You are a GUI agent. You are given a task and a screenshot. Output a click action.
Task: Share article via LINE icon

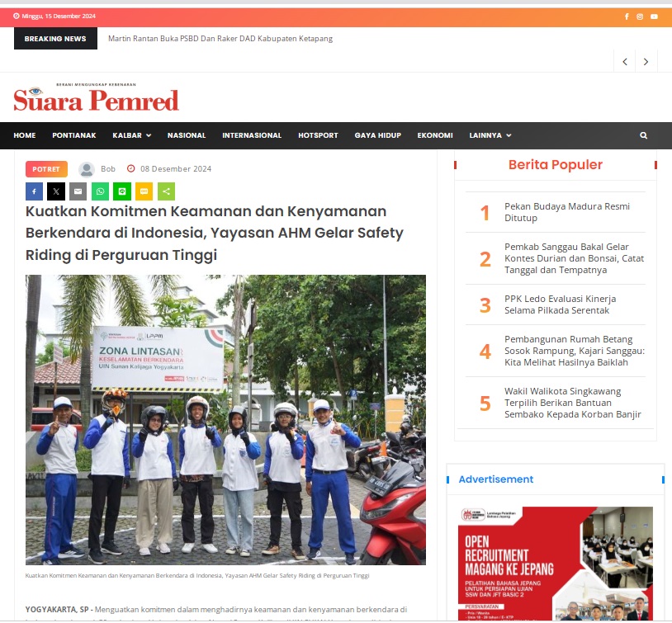tap(122, 191)
